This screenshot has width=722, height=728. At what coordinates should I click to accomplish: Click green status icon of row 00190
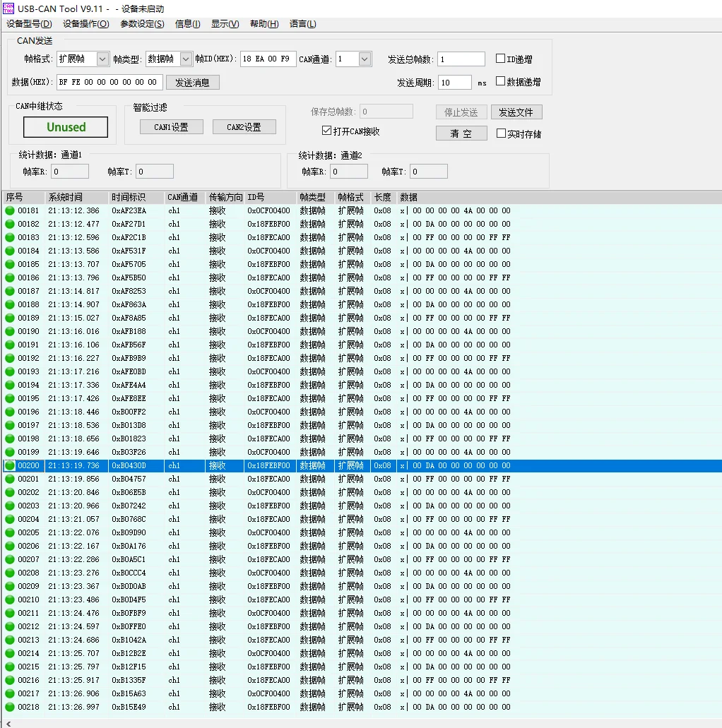[10, 331]
